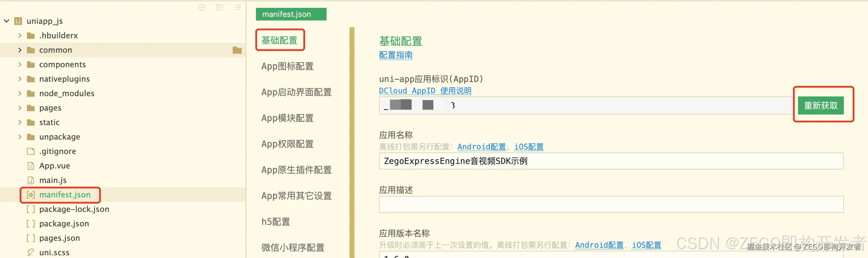Open the h5配置 section
Viewport: 868px width, 258px height.
pos(276,222)
